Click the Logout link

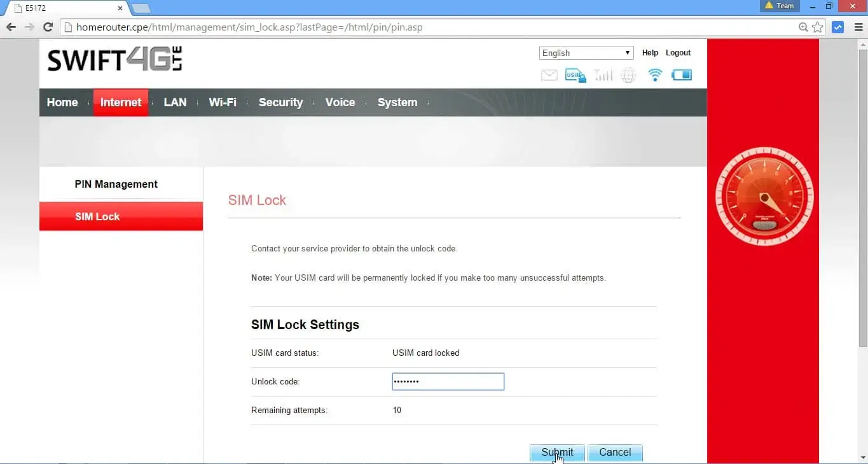678,53
